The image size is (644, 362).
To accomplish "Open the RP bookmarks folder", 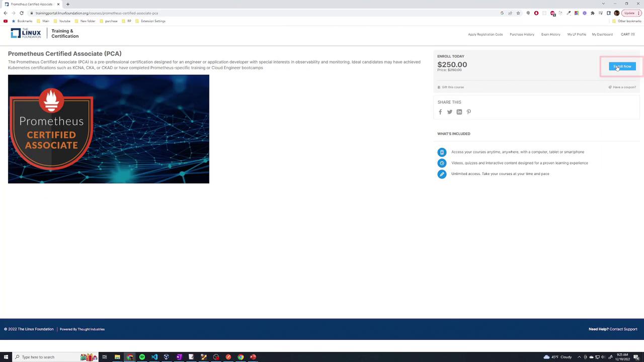I will [x=127, y=21].
